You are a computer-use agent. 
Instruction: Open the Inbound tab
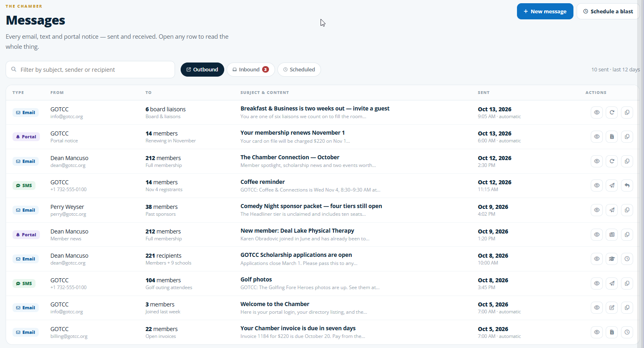(x=250, y=69)
